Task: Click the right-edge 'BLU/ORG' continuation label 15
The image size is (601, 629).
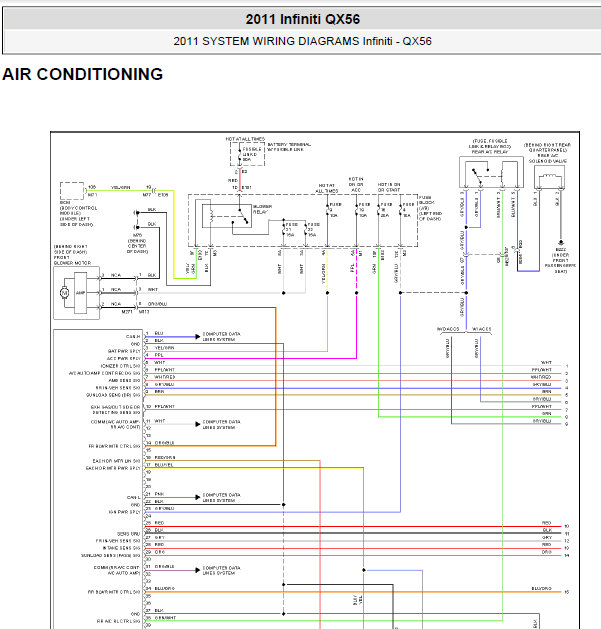Action: (x=542, y=588)
